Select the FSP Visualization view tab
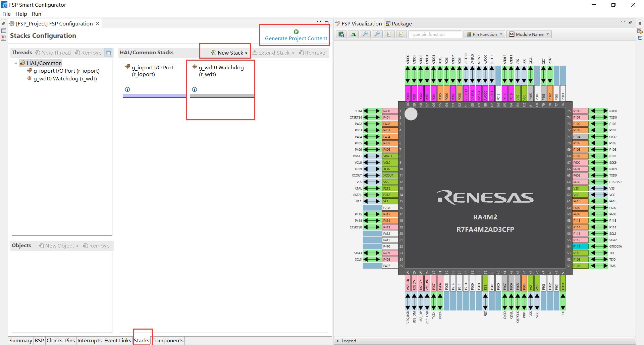This screenshot has height=345, width=644. click(358, 23)
